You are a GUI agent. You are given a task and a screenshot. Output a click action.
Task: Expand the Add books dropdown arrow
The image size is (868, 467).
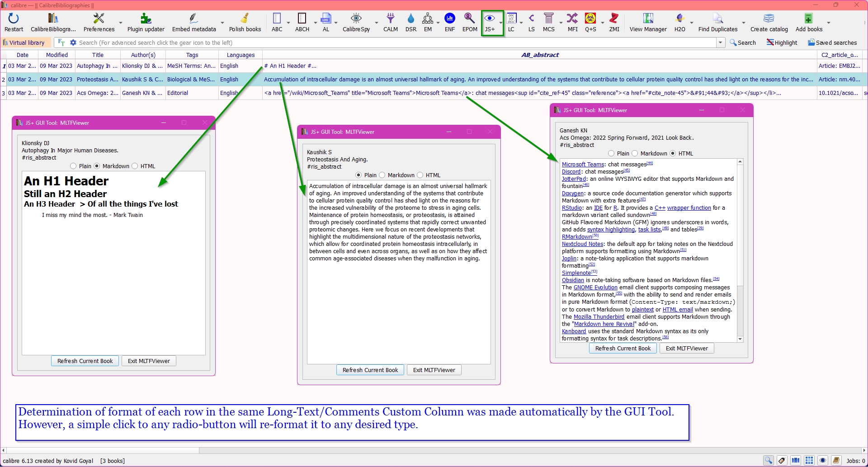[x=829, y=23]
